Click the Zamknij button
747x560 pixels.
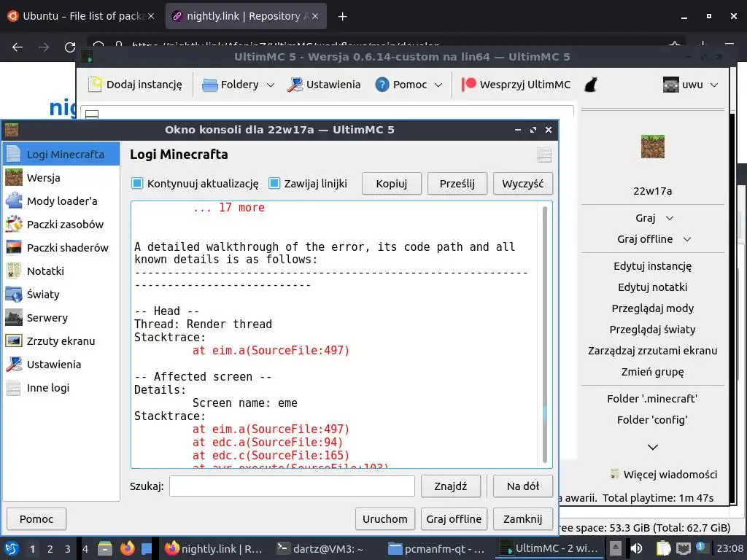pos(522,519)
